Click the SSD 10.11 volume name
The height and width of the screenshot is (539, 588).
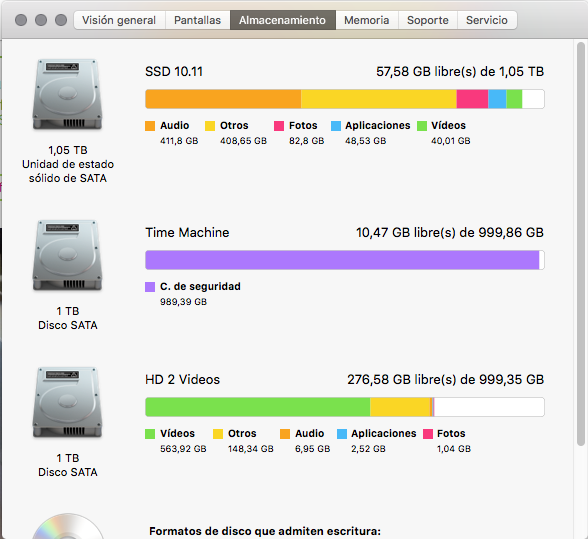pyautogui.click(x=174, y=71)
